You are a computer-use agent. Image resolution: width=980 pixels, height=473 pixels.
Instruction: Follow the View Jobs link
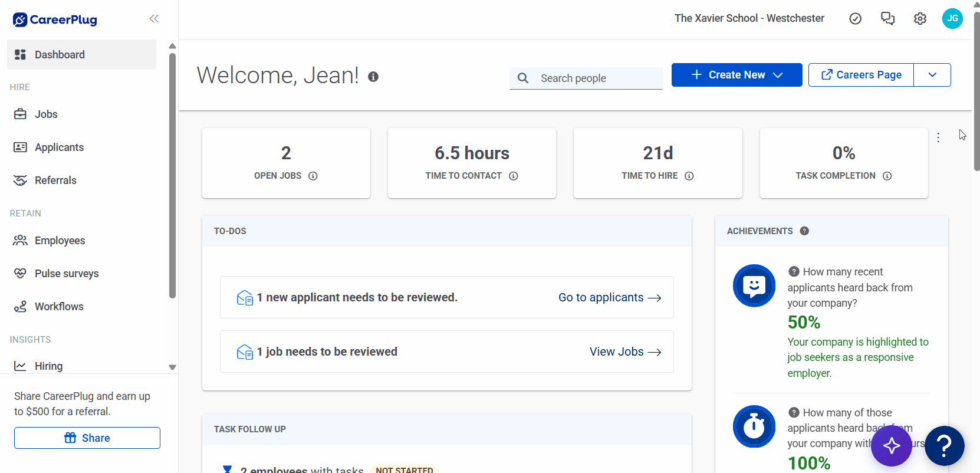625,352
